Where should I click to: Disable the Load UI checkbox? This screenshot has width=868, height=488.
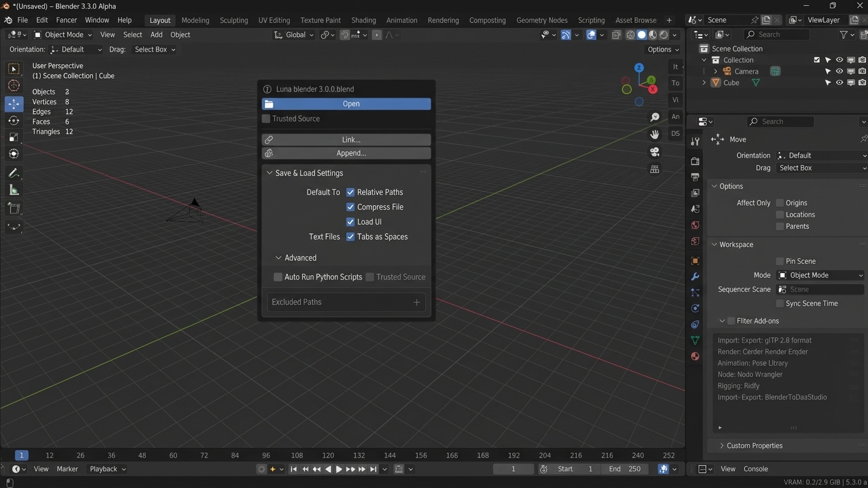[350, 222]
